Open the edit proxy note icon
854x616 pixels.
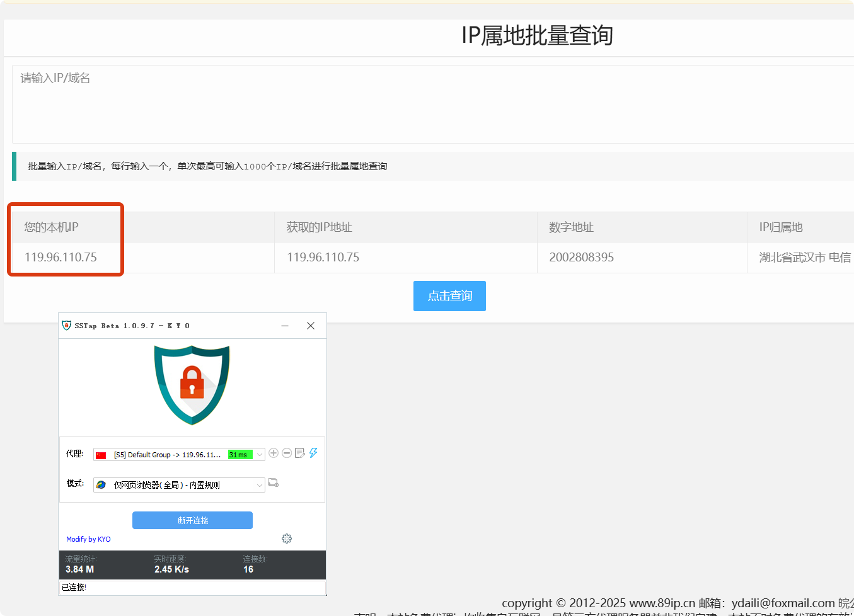[300, 453]
